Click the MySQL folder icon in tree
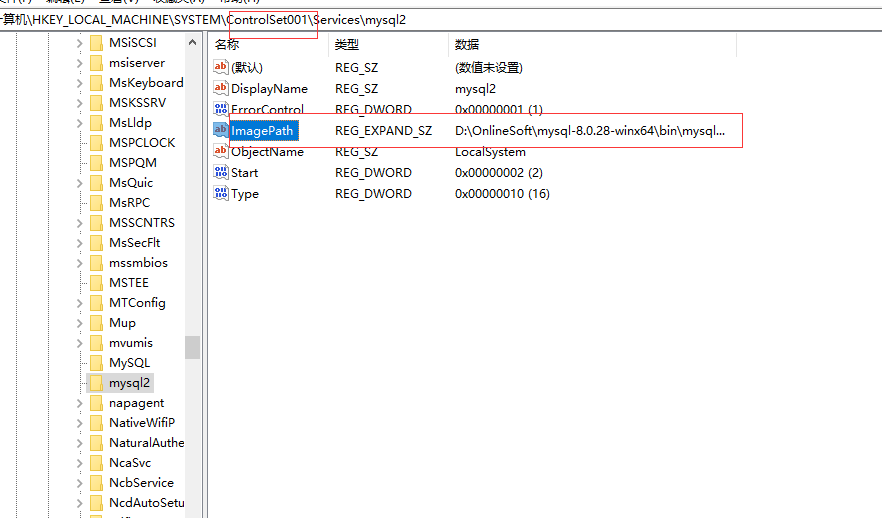 97,363
